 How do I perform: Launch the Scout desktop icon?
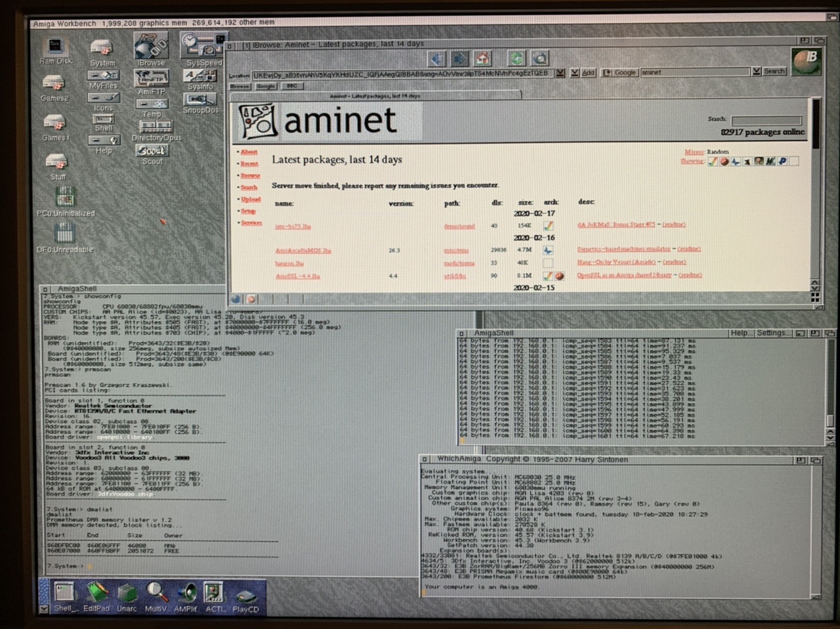(x=152, y=154)
